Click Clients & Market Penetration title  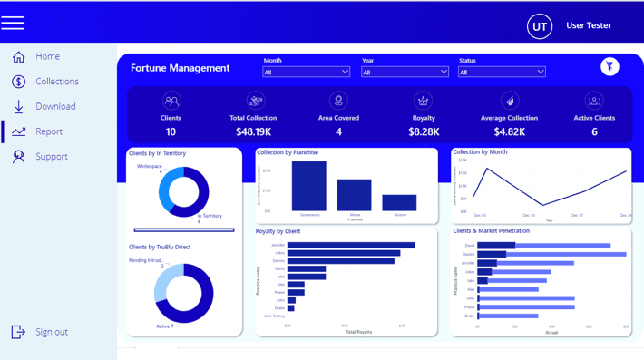click(492, 230)
